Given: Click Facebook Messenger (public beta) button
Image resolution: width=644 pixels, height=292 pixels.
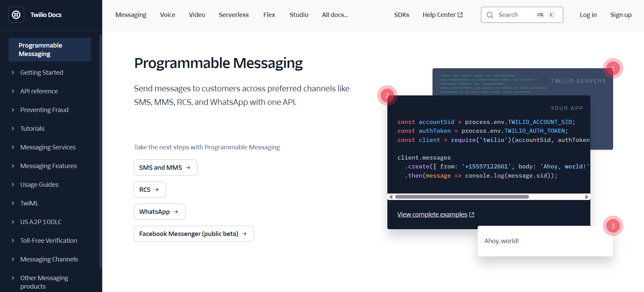Looking at the screenshot, I should 194,234.
